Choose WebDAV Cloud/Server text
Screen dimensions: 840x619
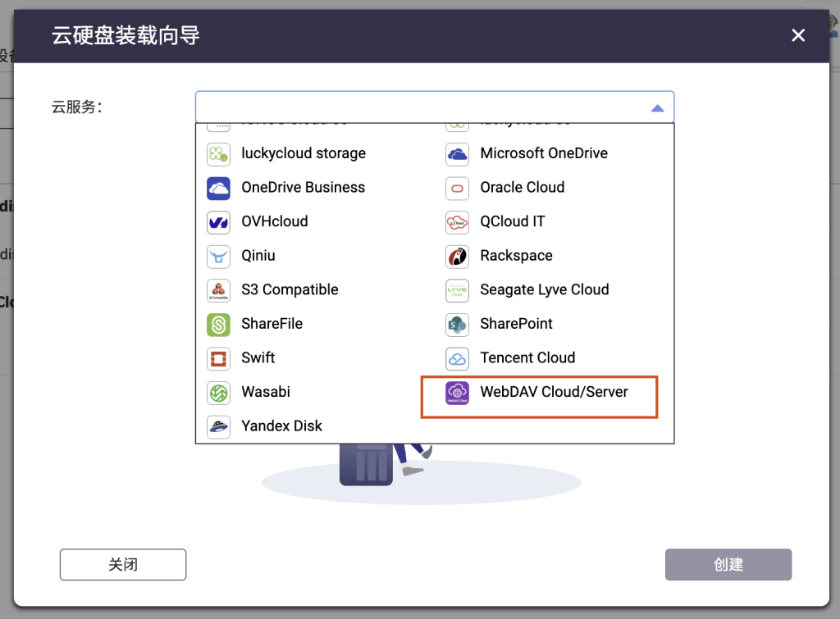pos(554,392)
